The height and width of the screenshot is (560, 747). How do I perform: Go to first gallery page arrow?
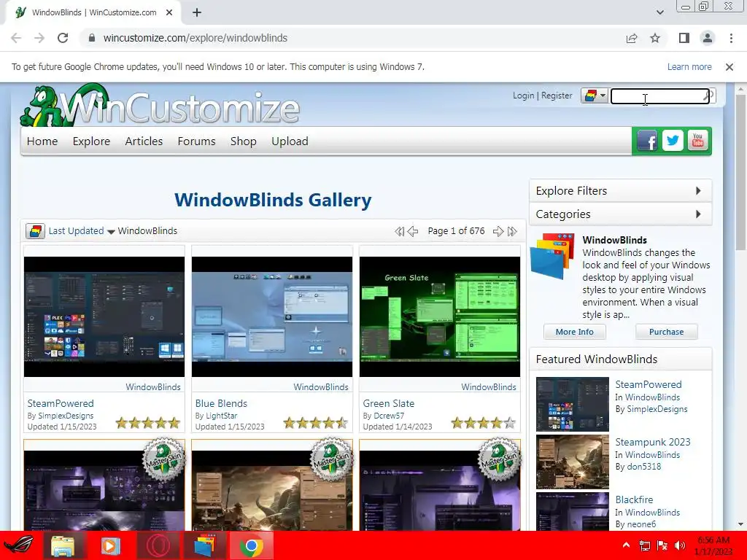(399, 231)
